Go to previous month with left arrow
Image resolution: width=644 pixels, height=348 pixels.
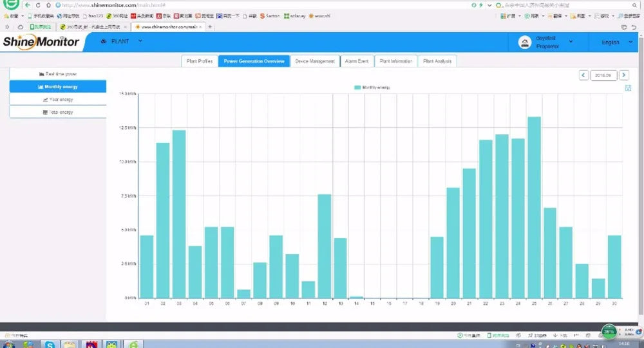pos(583,75)
